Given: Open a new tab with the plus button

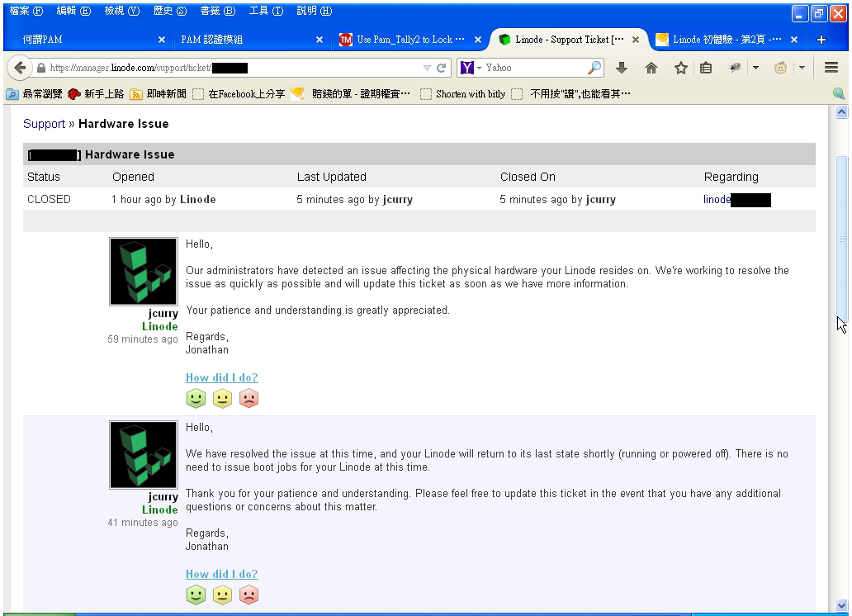Looking at the screenshot, I should pos(821,40).
